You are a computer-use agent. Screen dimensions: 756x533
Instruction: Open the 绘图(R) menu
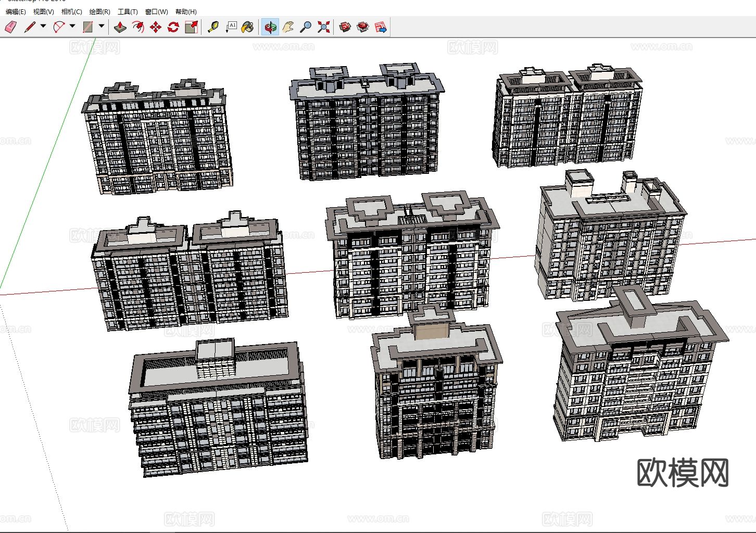coord(100,11)
